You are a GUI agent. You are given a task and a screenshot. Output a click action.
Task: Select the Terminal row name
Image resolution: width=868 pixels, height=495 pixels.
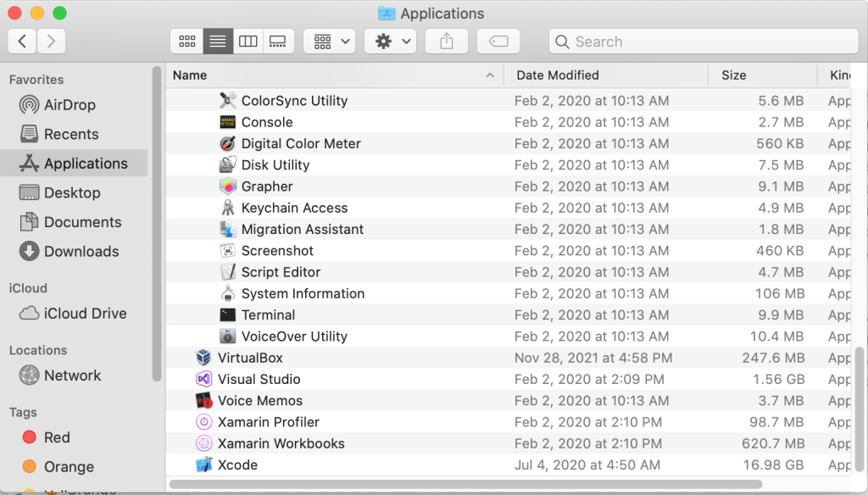tap(268, 315)
